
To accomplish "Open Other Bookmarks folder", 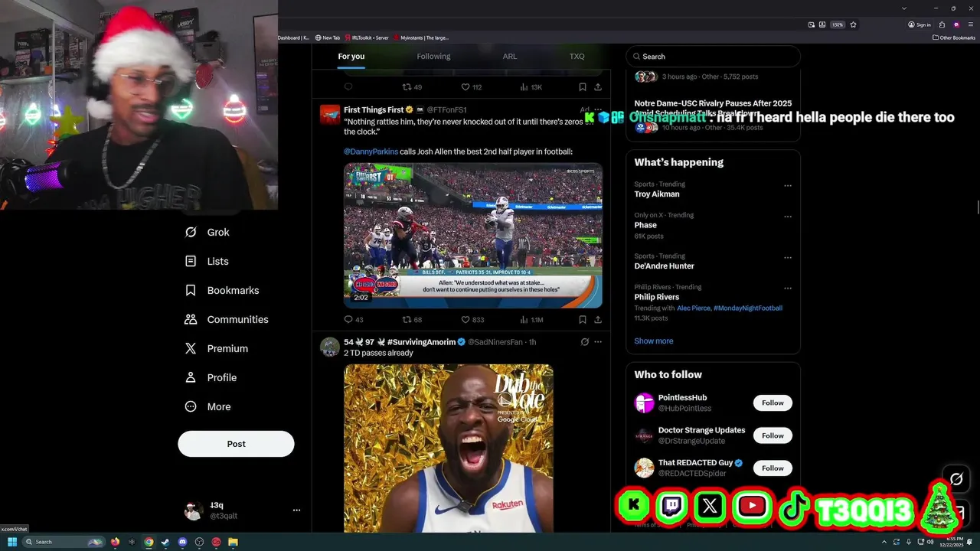I will pyautogui.click(x=954, y=37).
